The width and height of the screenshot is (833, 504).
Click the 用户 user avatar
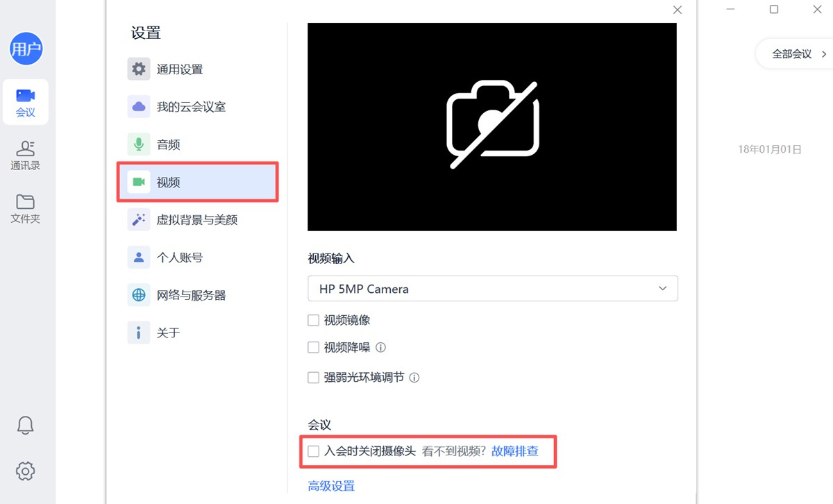tap(26, 49)
